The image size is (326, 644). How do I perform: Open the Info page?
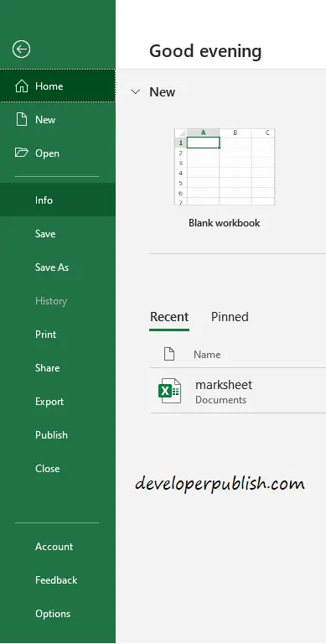(x=58, y=200)
